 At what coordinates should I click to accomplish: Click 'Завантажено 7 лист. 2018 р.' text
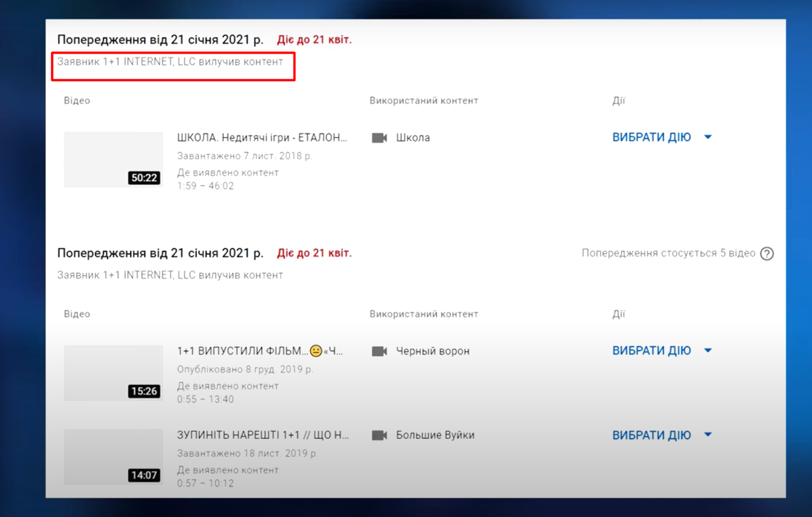tap(245, 156)
